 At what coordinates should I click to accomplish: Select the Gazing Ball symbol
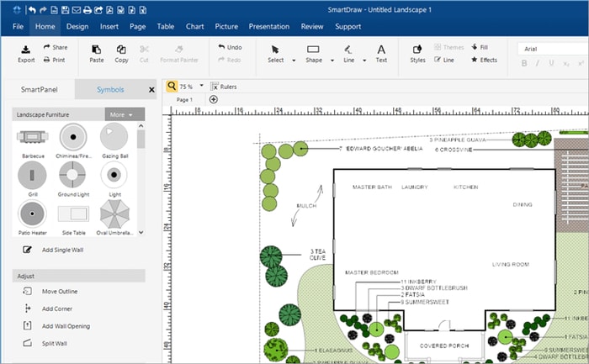click(x=114, y=135)
